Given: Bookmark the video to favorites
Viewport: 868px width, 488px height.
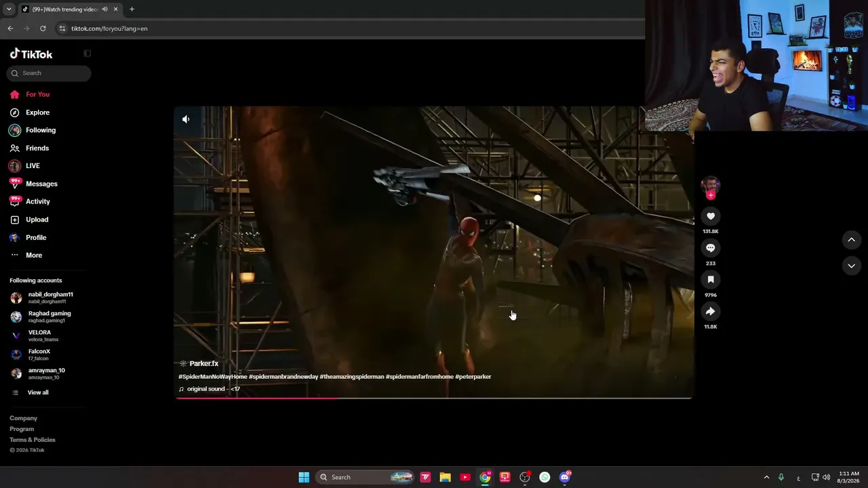Looking at the screenshot, I should (x=710, y=279).
